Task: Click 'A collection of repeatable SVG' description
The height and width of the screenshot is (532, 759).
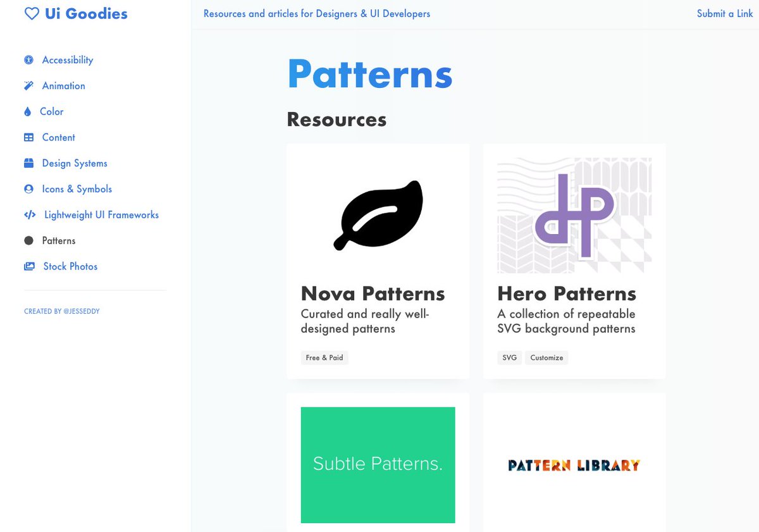Action: point(567,321)
